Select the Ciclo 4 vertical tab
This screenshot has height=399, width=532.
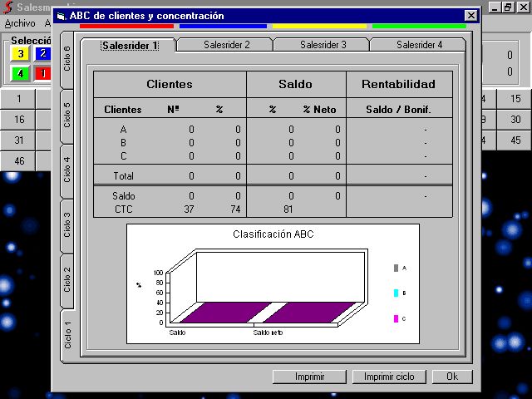pyautogui.click(x=67, y=169)
